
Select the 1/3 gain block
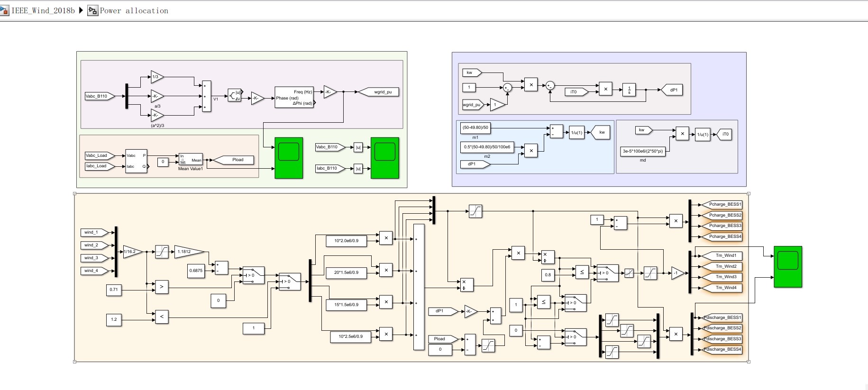click(x=157, y=77)
